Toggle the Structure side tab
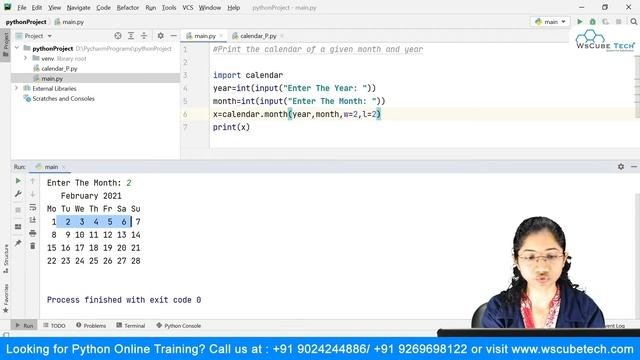640x360 pixels. click(x=6, y=258)
